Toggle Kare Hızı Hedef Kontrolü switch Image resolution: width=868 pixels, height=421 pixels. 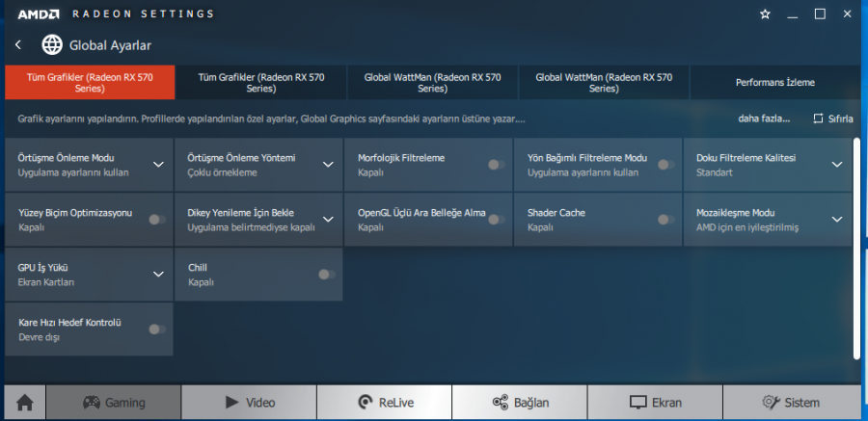coord(157,329)
